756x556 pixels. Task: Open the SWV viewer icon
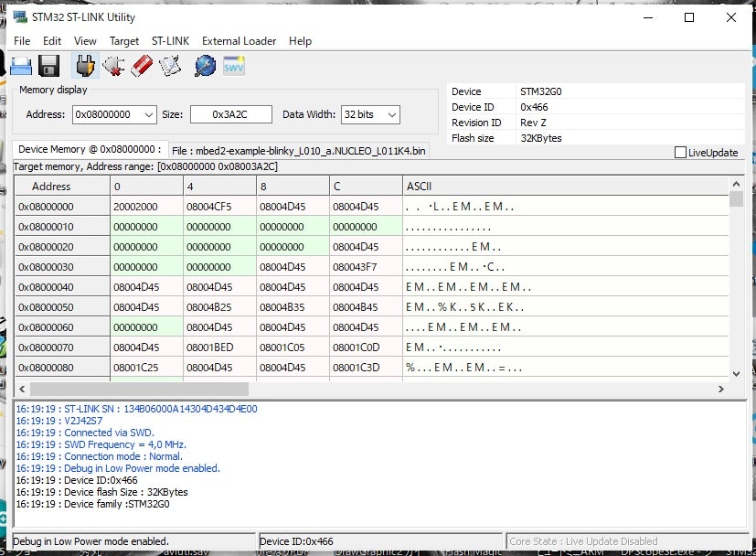pyautogui.click(x=234, y=66)
